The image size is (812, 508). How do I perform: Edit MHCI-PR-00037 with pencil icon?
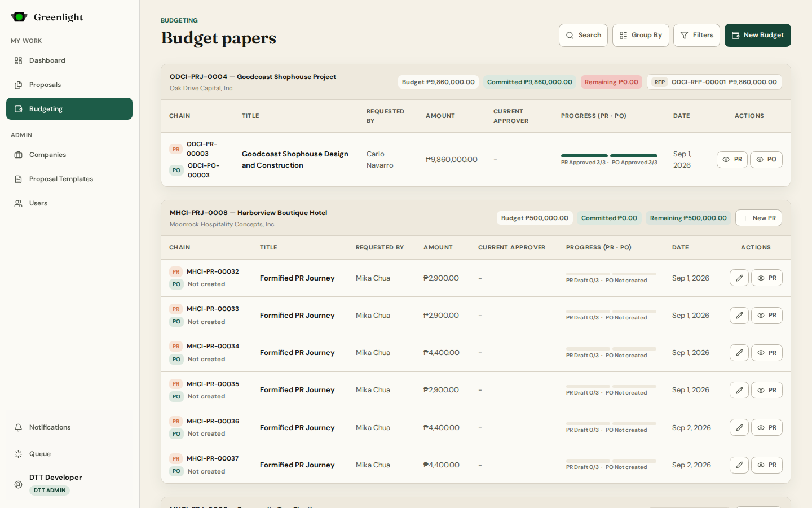[x=739, y=465]
